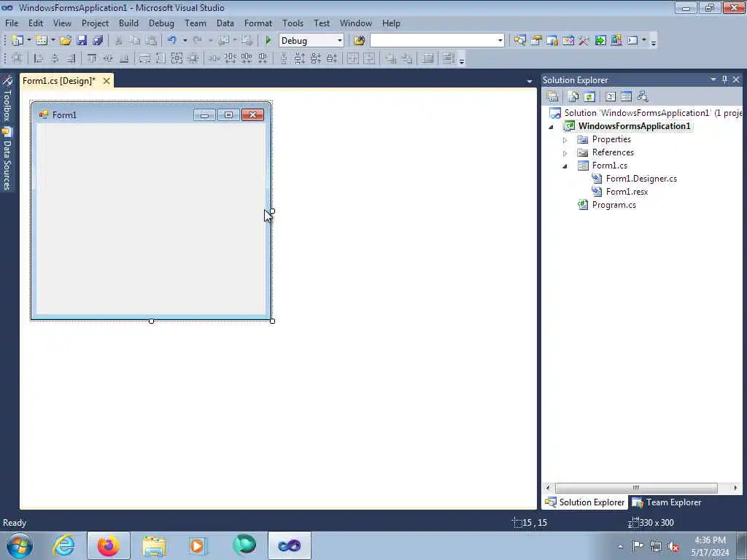Select Program.cs in Solution Explorer

click(x=614, y=205)
